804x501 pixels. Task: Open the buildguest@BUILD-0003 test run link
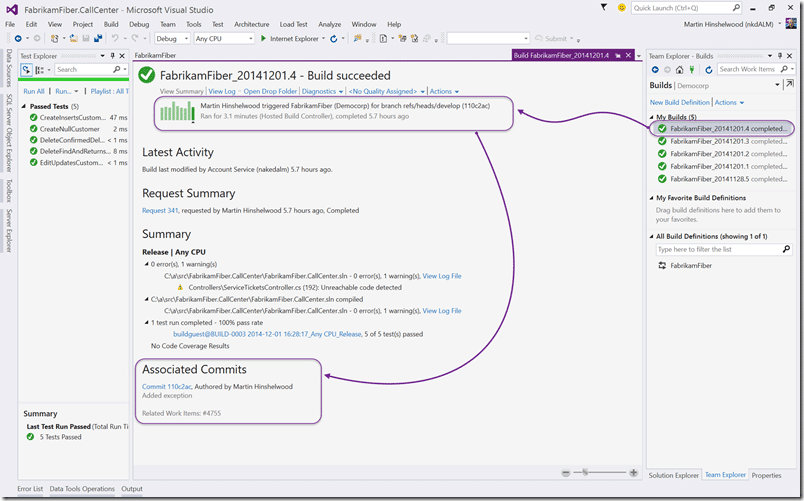(x=267, y=334)
